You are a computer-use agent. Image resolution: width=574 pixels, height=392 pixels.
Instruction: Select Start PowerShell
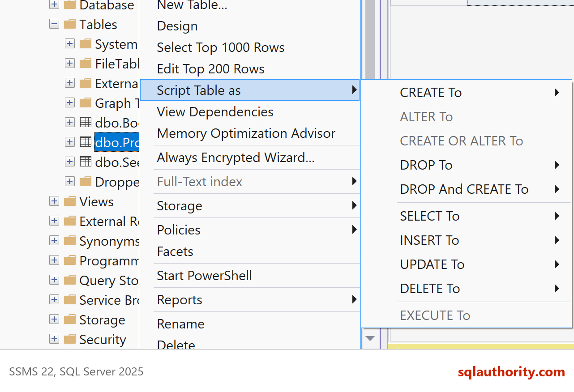[250, 276]
